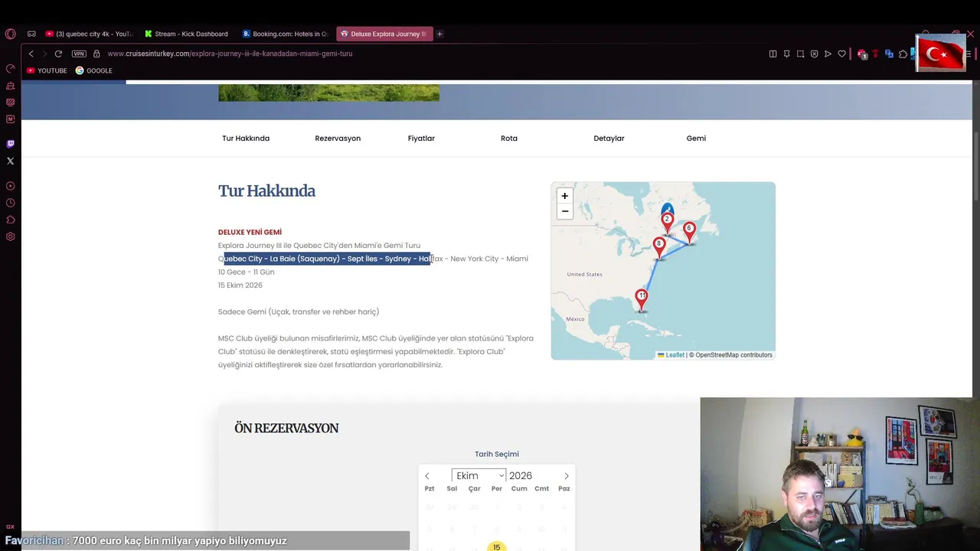Screen dimensions: 980x551
Task: Open Extensions cube in the sidebar
Action: [x=10, y=220]
